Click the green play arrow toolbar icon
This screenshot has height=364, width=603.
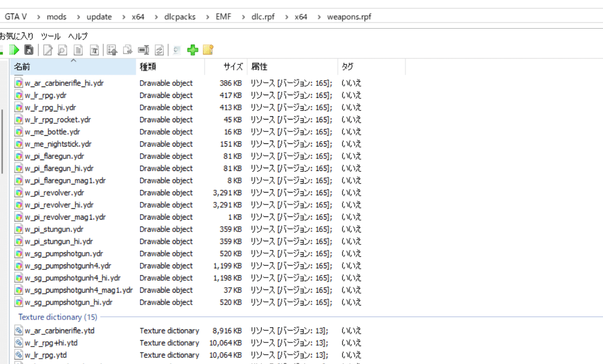(14, 50)
